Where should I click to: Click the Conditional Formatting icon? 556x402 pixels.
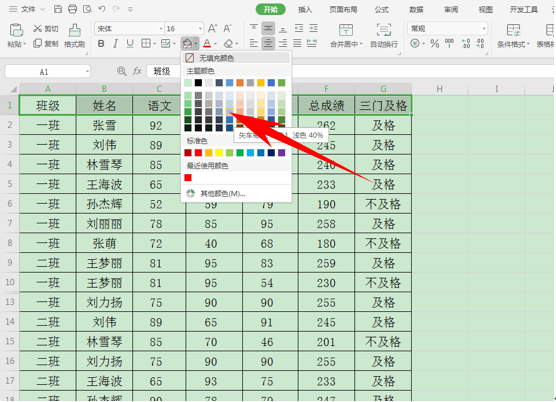(513, 30)
